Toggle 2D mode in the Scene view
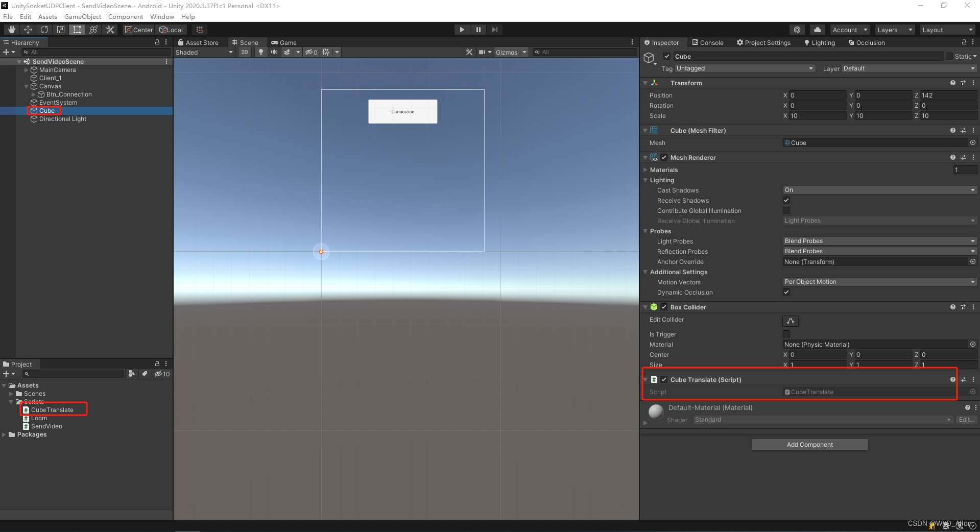Viewport: 980px width, 532px height. (244, 52)
